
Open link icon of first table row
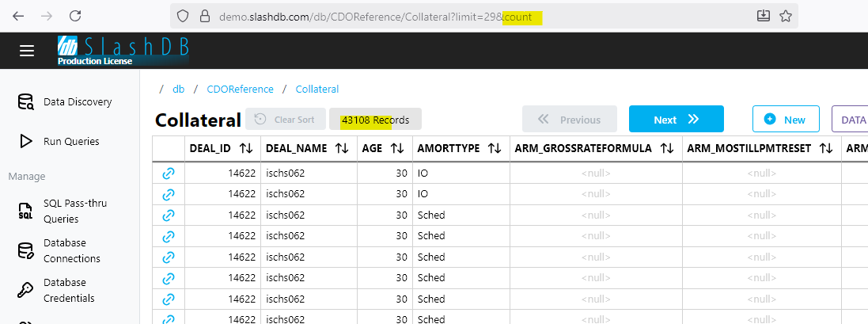[168, 173]
